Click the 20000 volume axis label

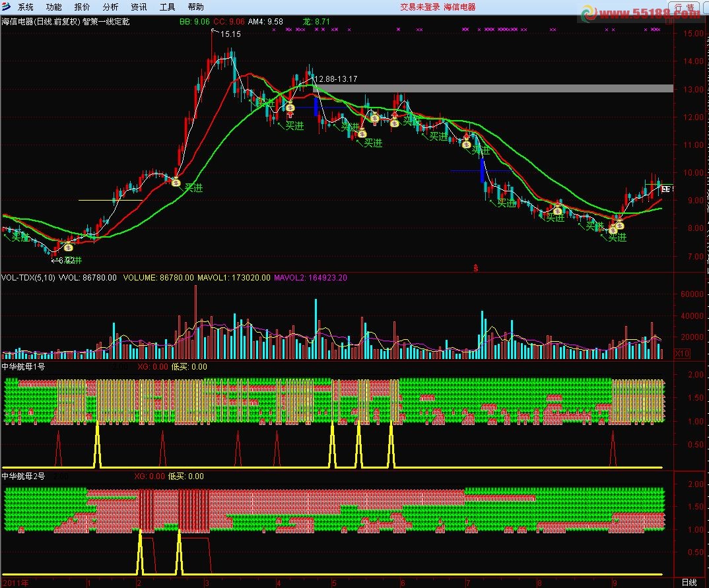[691, 337]
